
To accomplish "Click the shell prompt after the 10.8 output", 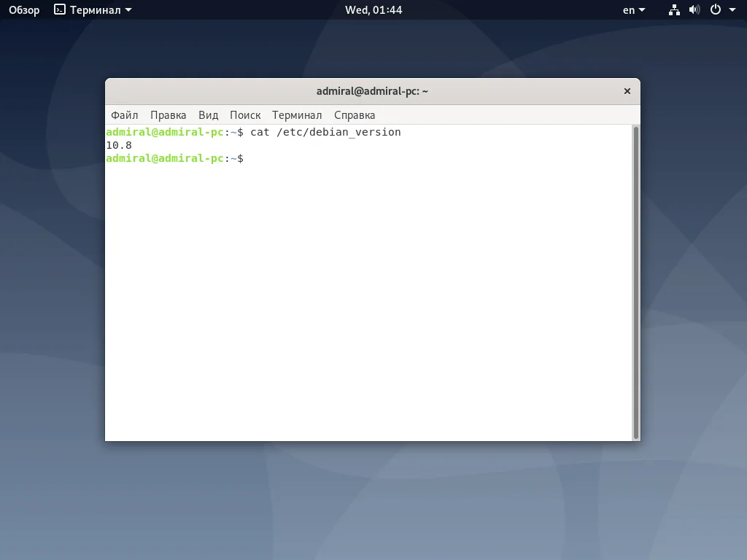I will 241,158.
